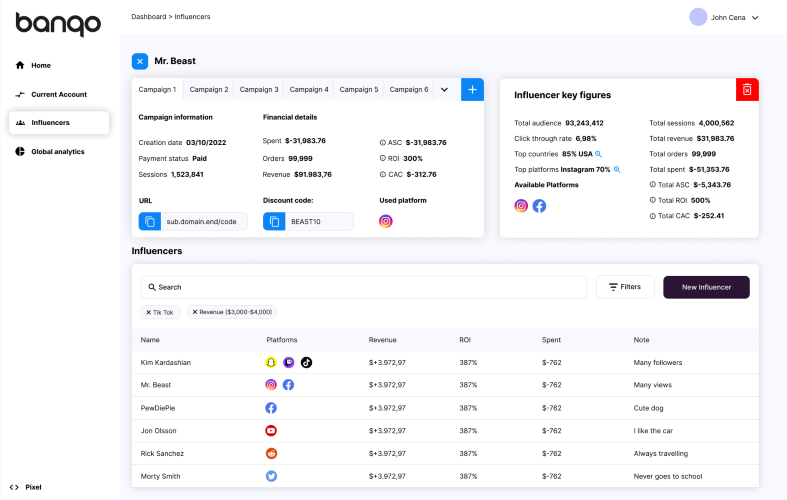
Task: Magnify Top platforms Instagram 70% details
Action: [x=617, y=170]
